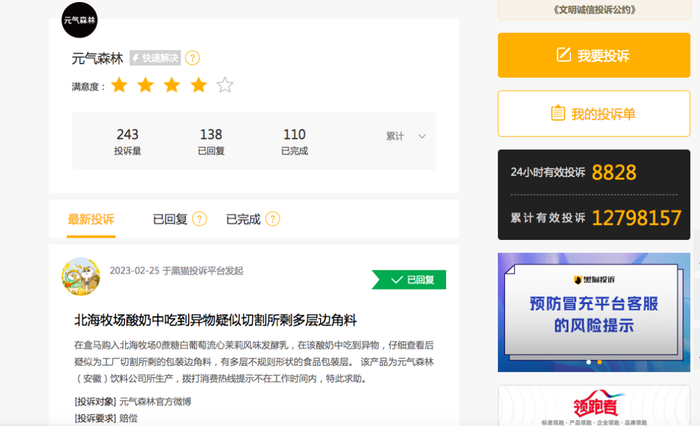Screen dimensions: 700x426
Task: Open the 元气森林 black logo avatar
Action: (x=79, y=20)
